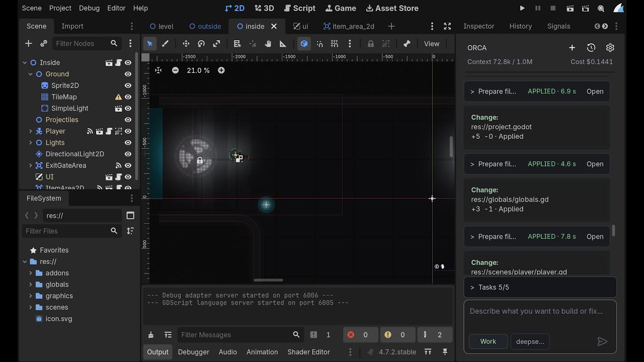
Task: Expand the Tasks 5/5 list
Action: [x=540, y=287]
